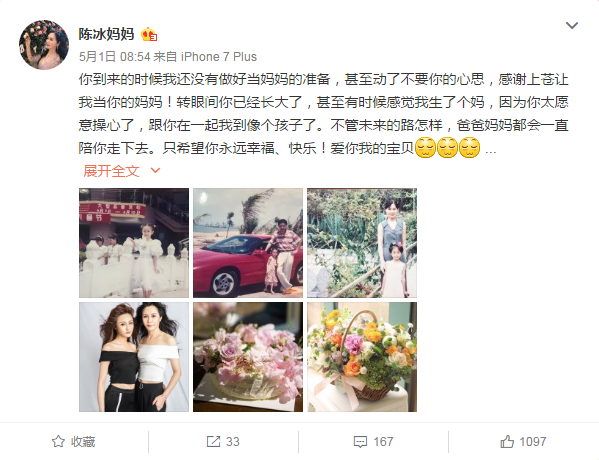Screen dimensions: 599x460
Task: View the two women portrait photo
Action: click(x=134, y=357)
